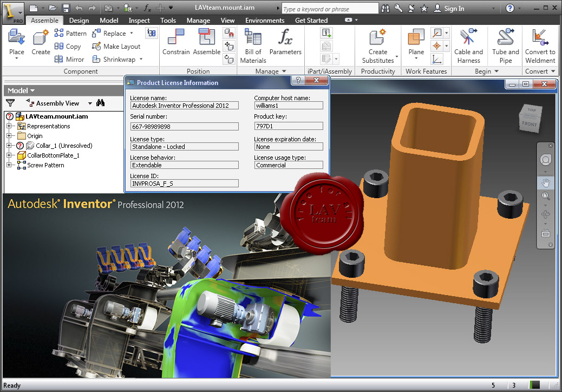The height and width of the screenshot is (392, 562).
Task: Select the LAVteam.mount.iam root node
Action: pyautogui.click(x=57, y=116)
